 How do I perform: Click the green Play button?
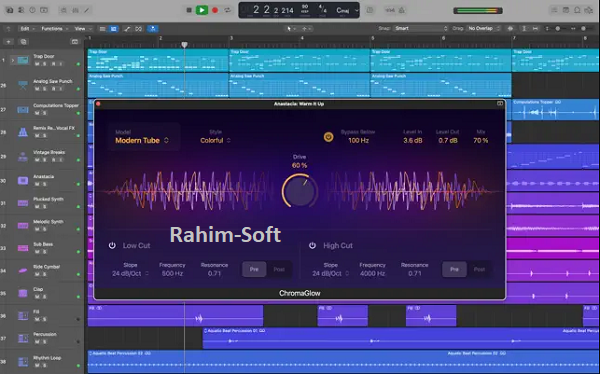[202, 10]
